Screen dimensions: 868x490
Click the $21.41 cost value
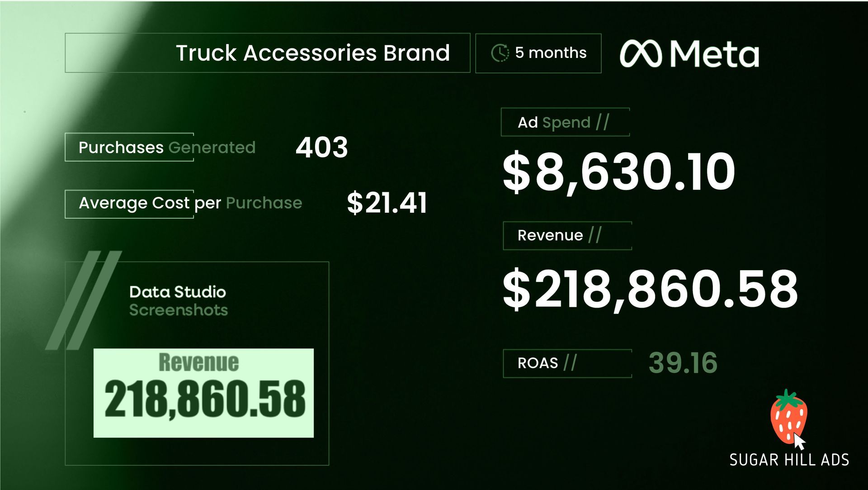387,203
